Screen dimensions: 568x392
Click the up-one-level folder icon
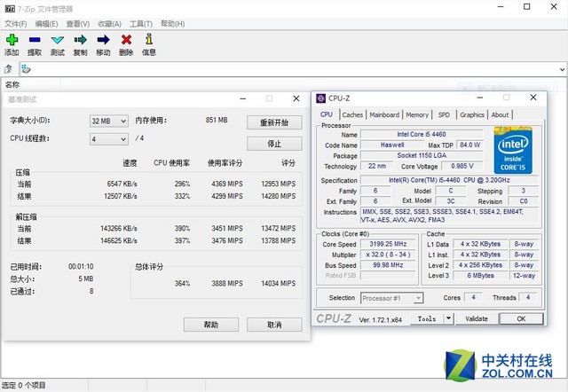tap(9, 68)
